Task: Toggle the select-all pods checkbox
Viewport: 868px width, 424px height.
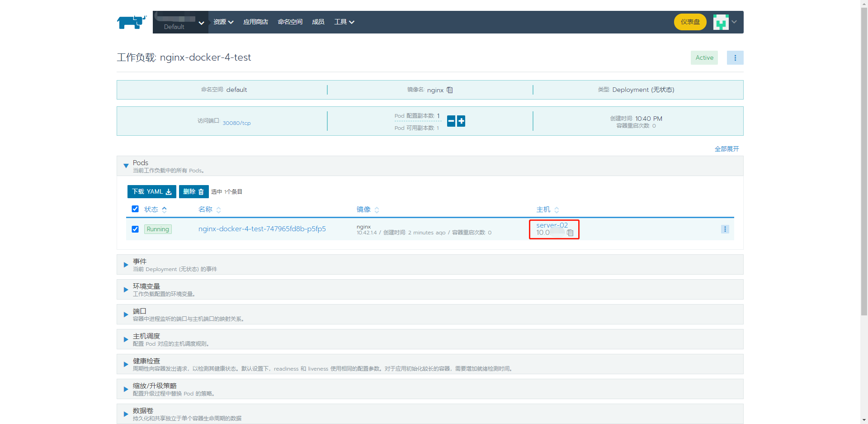Action: point(135,209)
